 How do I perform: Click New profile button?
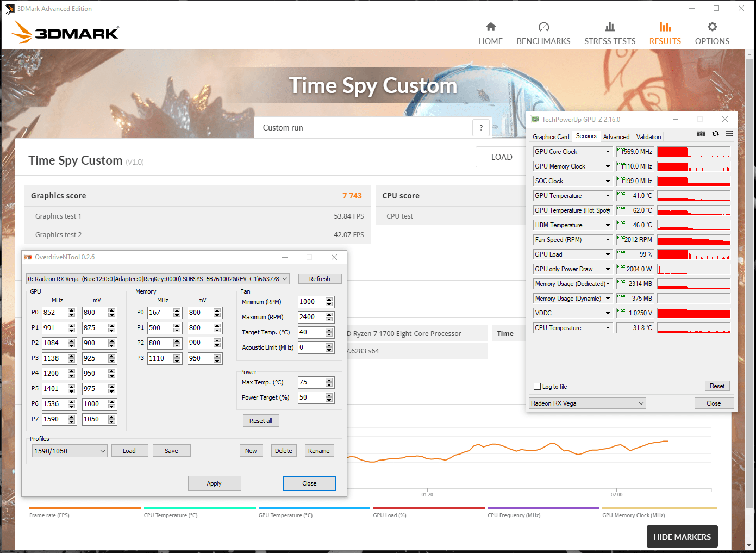pyautogui.click(x=251, y=451)
